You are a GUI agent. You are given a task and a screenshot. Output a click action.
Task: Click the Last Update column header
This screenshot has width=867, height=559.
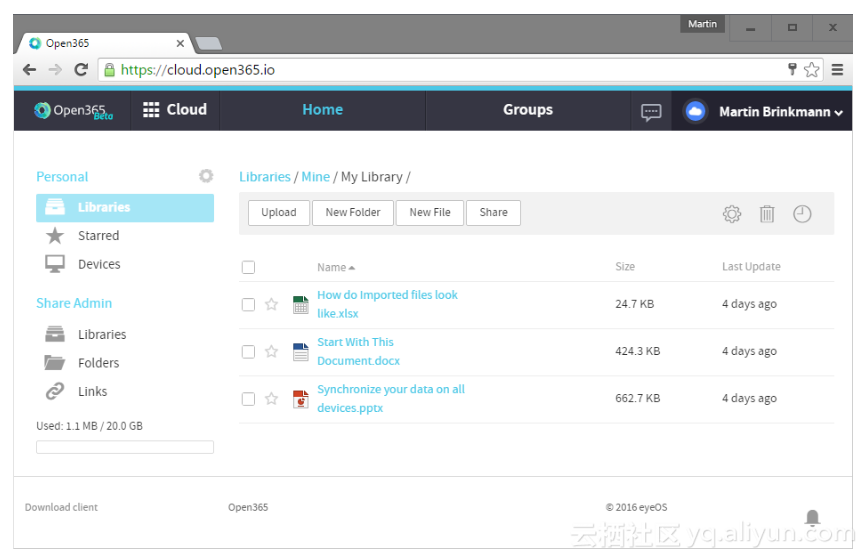[751, 267]
